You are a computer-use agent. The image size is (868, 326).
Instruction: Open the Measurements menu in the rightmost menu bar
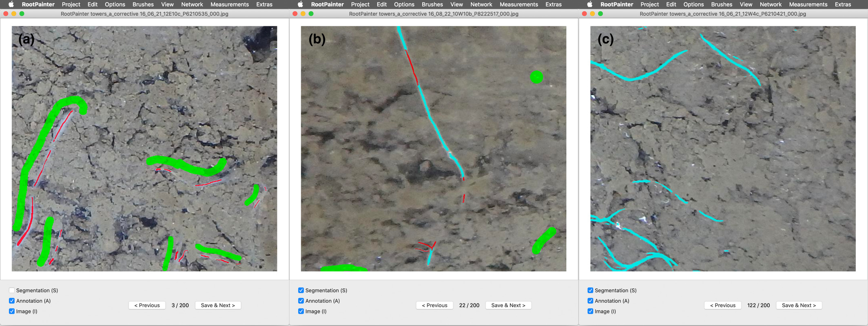click(x=808, y=4)
